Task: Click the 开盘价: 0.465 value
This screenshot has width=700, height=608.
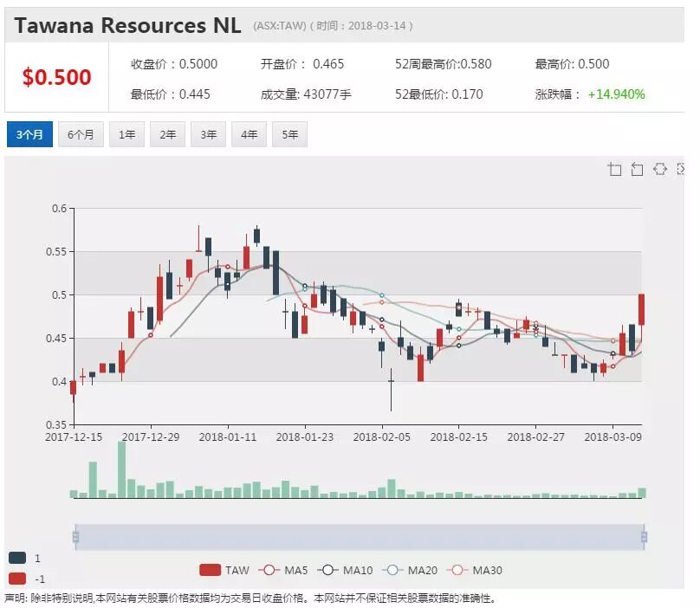Action: coord(302,64)
